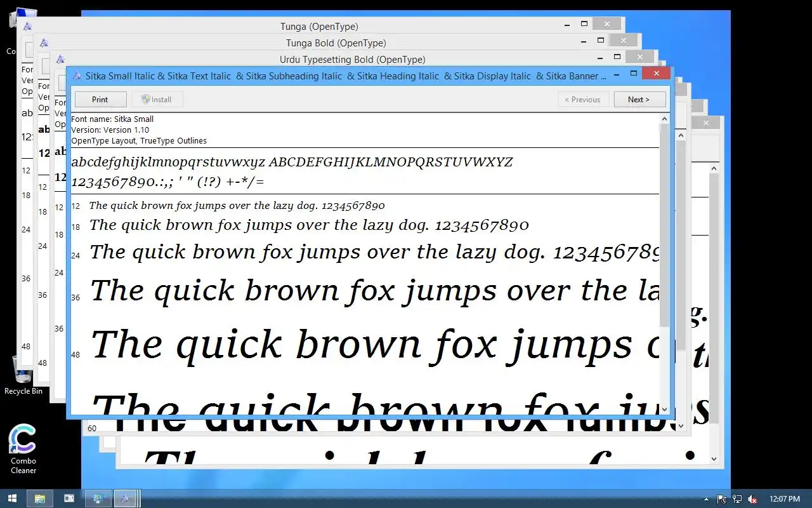Click the < Previous button
This screenshot has height=508, width=812.
pos(583,99)
